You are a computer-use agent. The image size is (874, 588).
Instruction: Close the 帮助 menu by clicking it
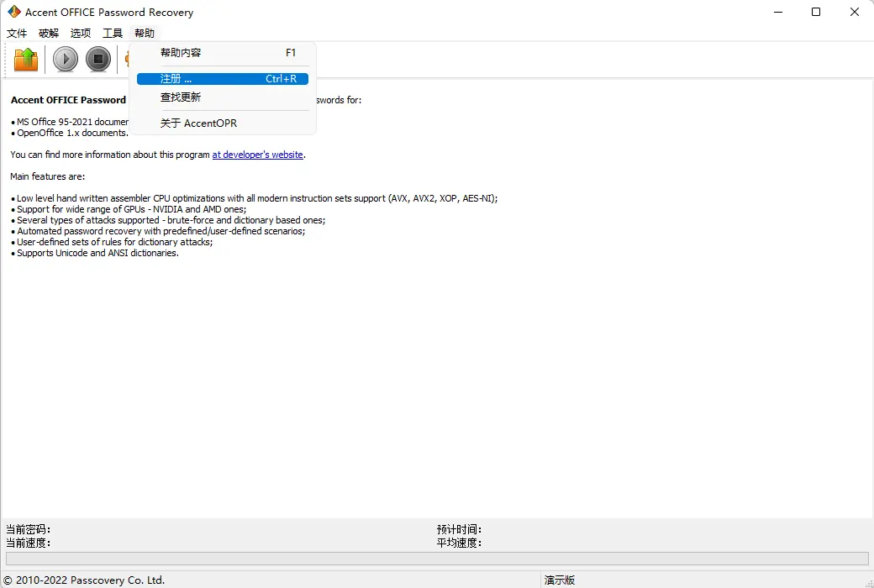[x=145, y=33]
